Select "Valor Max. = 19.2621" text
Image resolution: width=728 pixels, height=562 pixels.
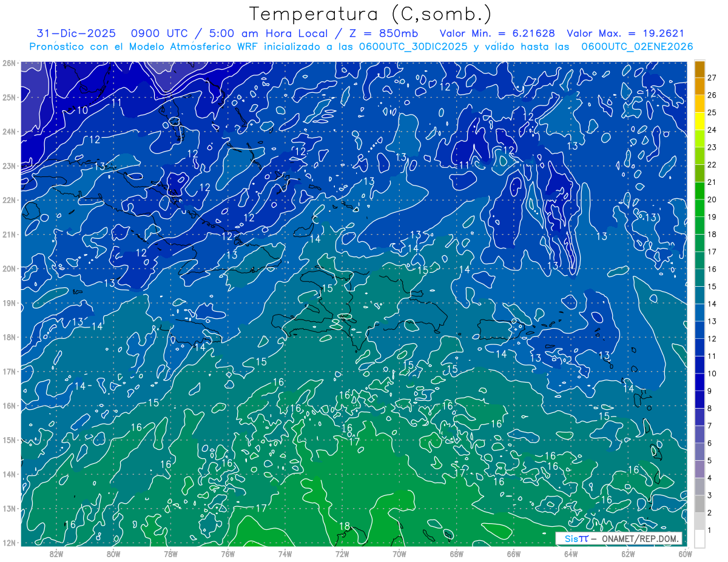click(x=625, y=33)
